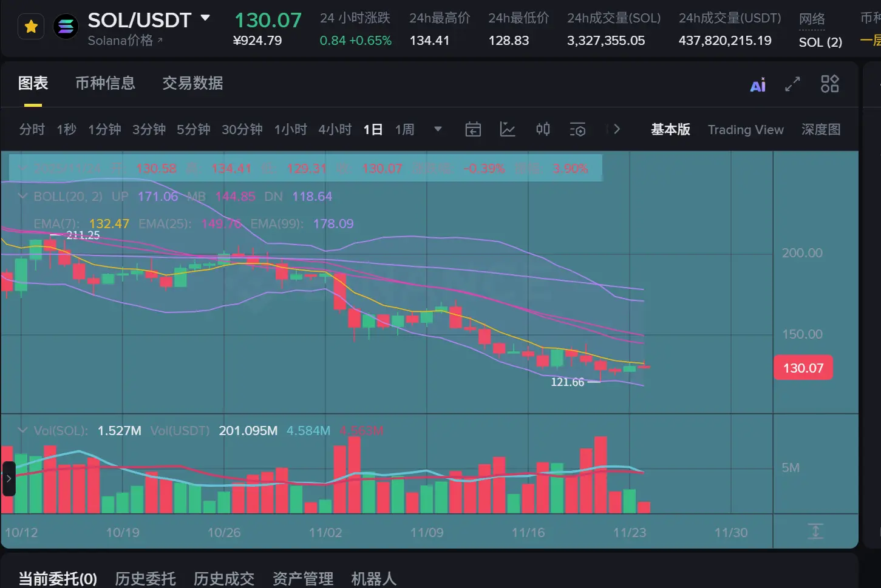Open the SOL/USDT pair selector dropdown
The width and height of the screenshot is (881, 588).
point(205,18)
